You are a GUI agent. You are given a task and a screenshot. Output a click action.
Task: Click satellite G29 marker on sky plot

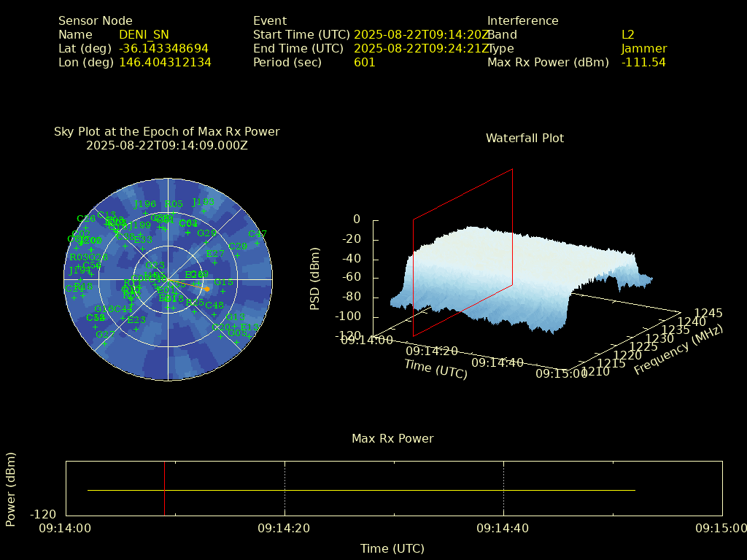206,242
